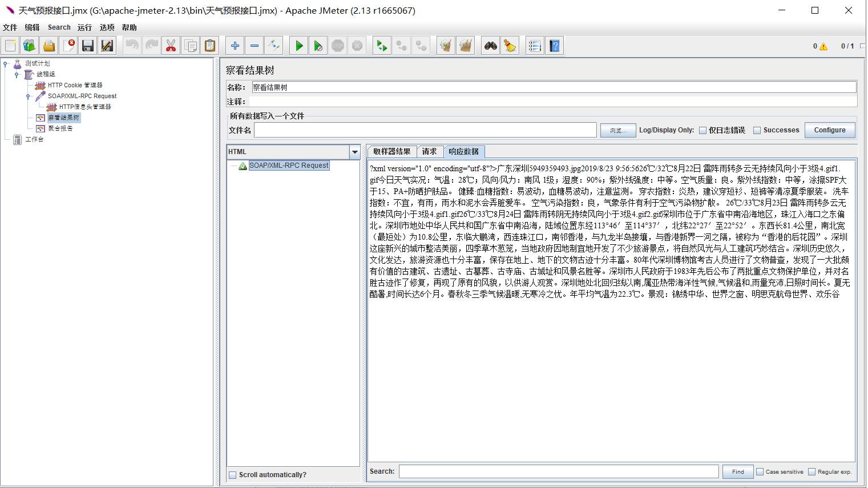Image resolution: width=868 pixels, height=488 pixels.
Task: Open the 选项 menu
Action: pyautogui.click(x=107, y=27)
